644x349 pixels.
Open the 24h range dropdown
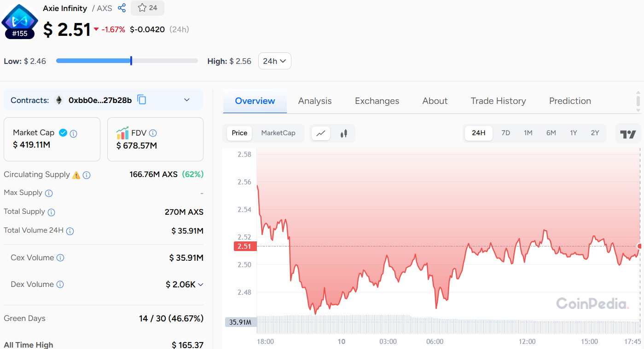275,61
